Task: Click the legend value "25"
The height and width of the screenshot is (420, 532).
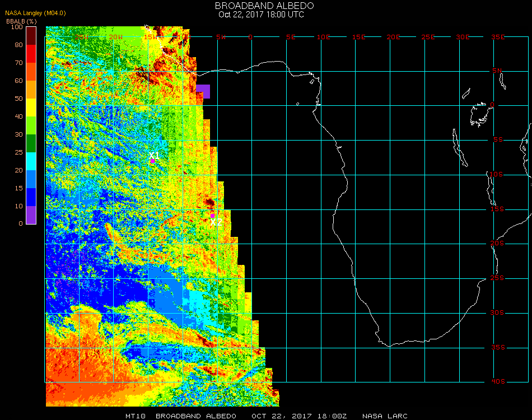Action: (18, 152)
